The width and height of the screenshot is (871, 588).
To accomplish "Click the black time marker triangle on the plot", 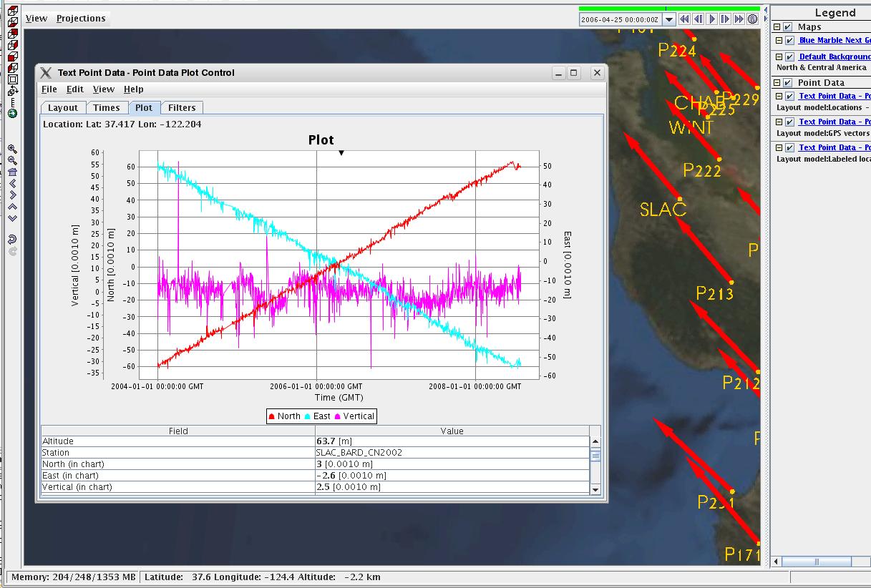I will 341,153.
